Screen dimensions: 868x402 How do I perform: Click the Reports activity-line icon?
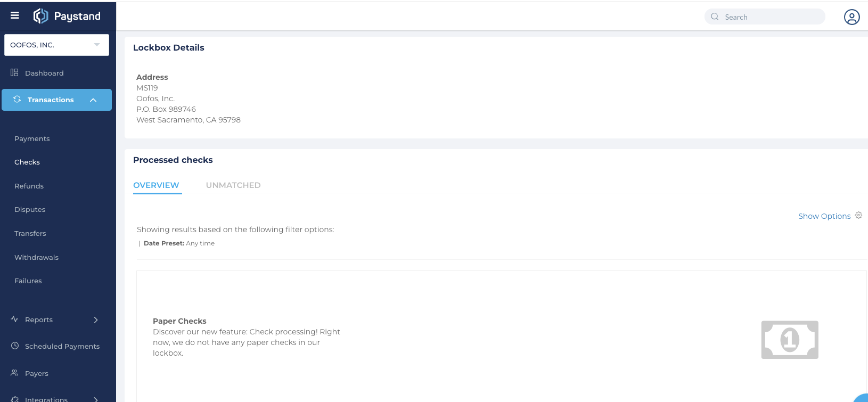click(14, 319)
